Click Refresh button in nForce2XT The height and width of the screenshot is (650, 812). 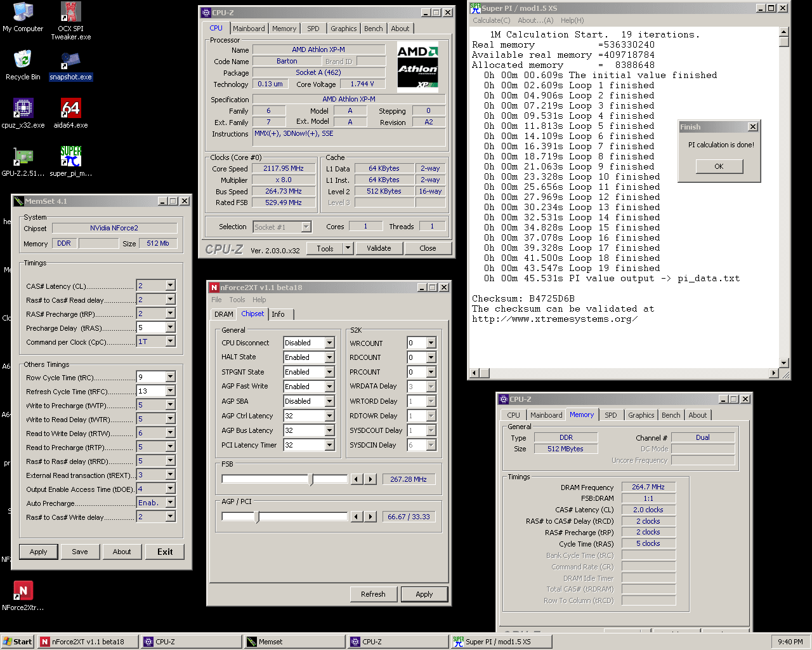[373, 594]
